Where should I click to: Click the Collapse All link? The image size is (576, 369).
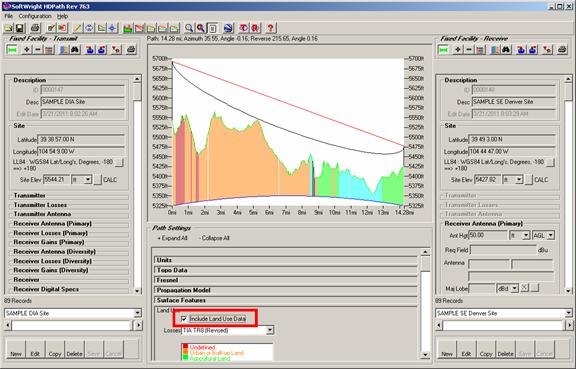pyautogui.click(x=215, y=238)
